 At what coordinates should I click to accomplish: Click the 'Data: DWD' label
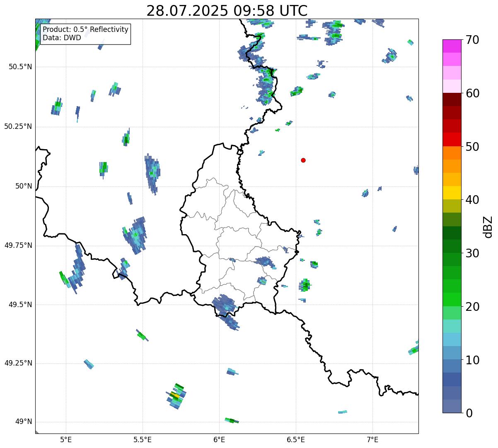coord(62,38)
